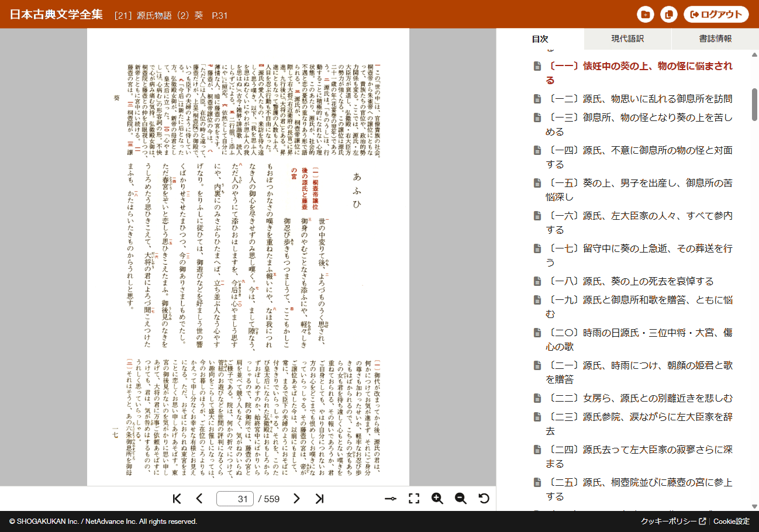Go to the previous page with the back chevron
This screenshot has height=532, width=759.
[199, 499]
